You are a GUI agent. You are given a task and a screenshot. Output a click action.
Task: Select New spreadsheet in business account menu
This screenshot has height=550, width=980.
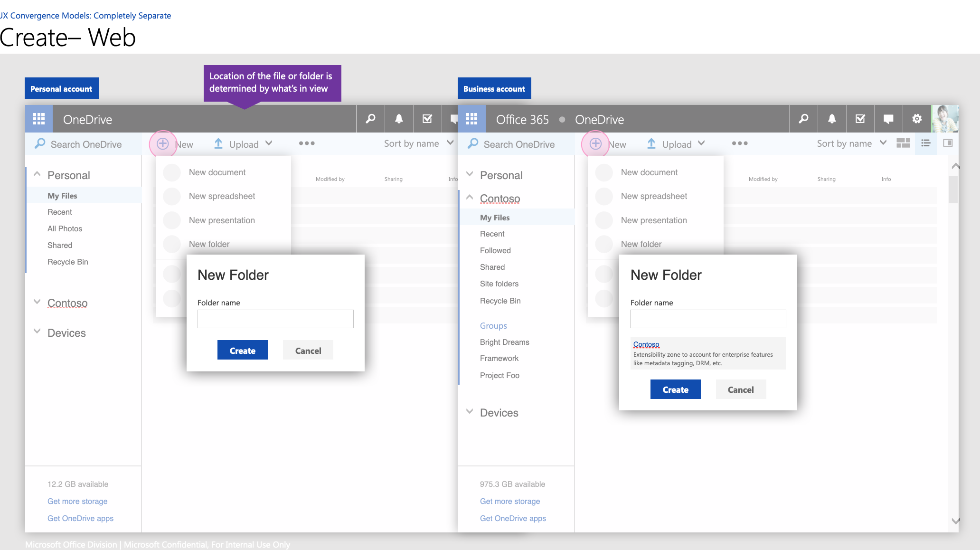click(655, 196)
